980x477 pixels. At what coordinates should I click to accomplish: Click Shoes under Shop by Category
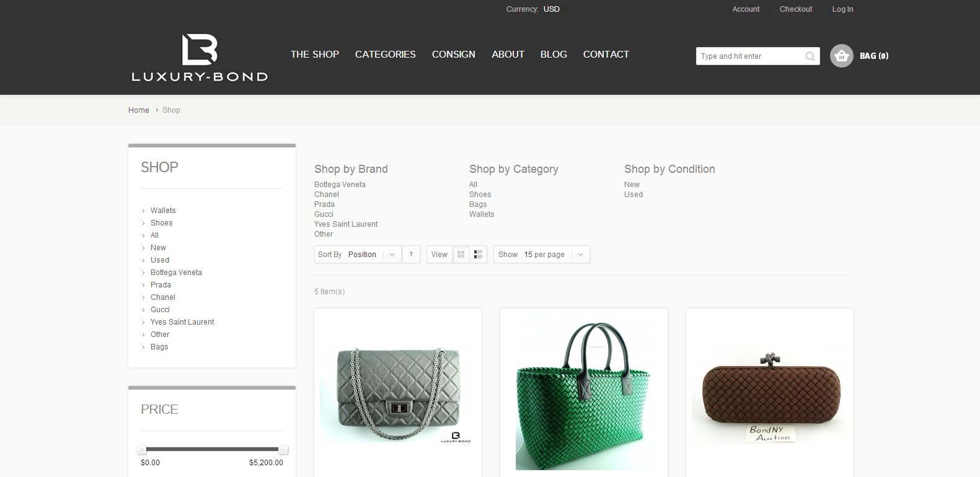[480, 195]
